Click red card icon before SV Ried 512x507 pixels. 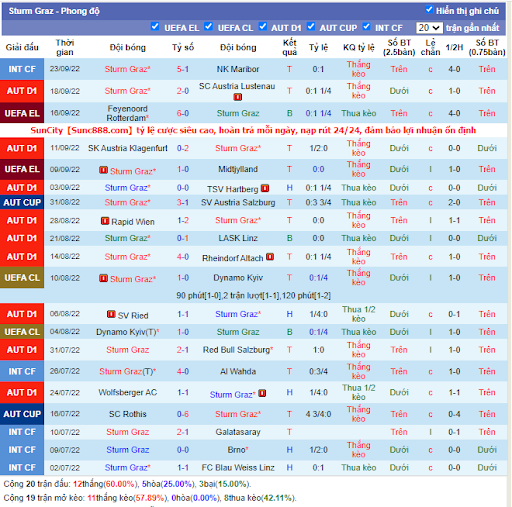[x=111, y=314]
